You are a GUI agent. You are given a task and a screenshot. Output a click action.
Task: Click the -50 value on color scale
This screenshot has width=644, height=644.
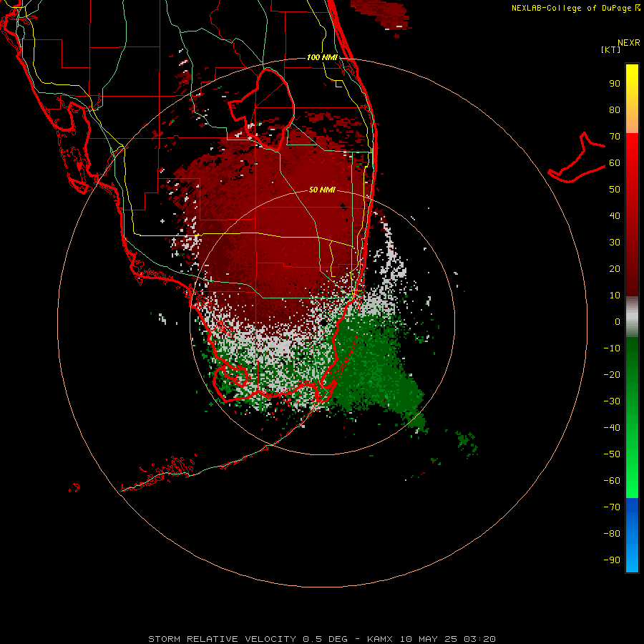[612, 454]
